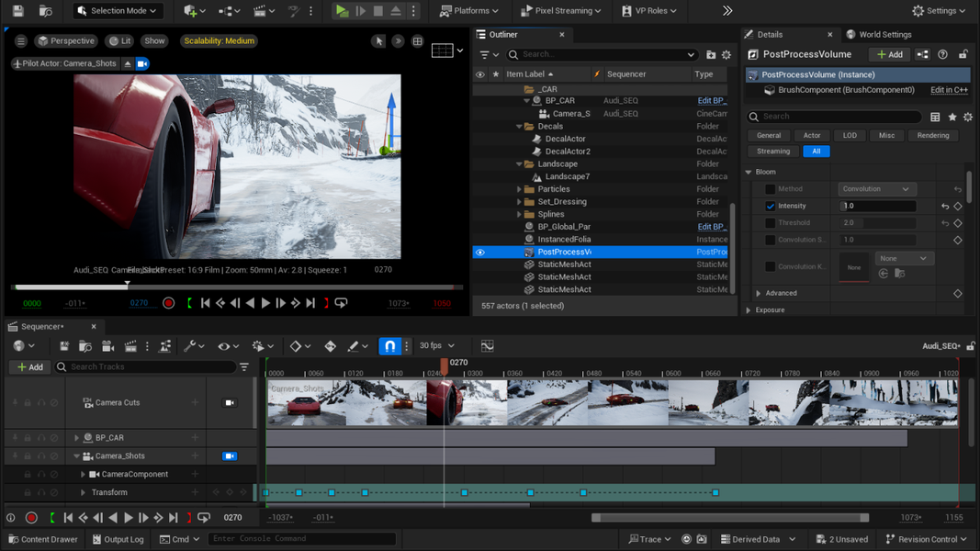Image resolution: width=980 pixels, height=551 pixels.
Task: Collapse the Decals folder in Outliner
Action: 519,126
